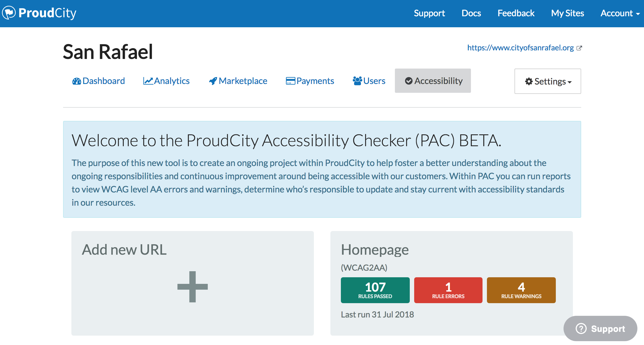The image size is (644, 345).
Task: Click the San Rafael site title
Action: tap(108, 52)
